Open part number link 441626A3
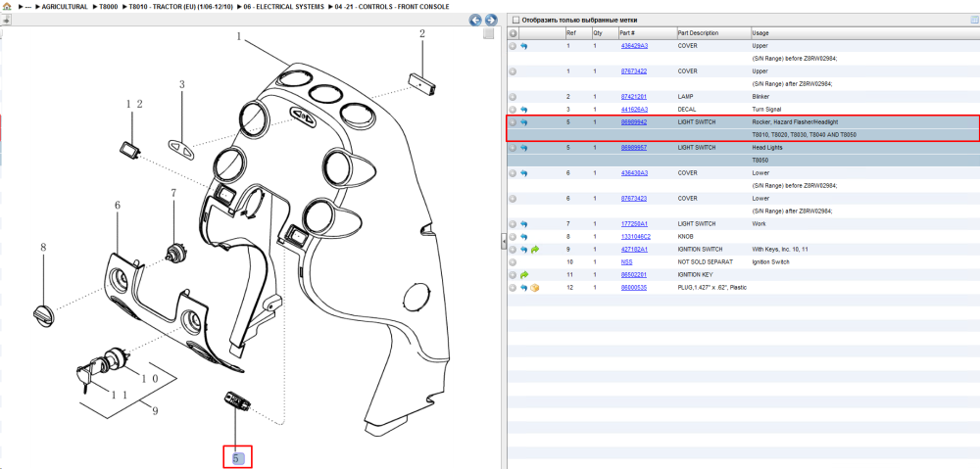 point(633,110)
